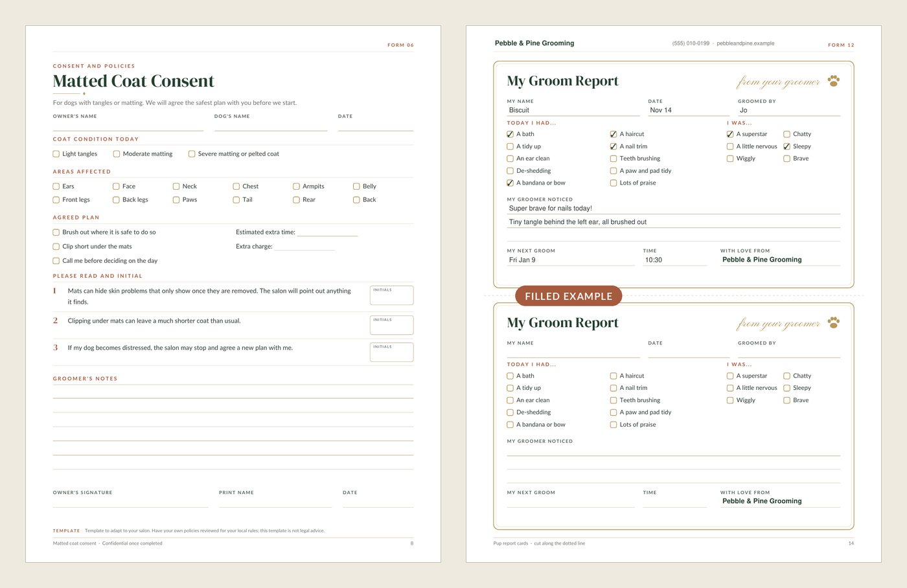Click the My Next Groom field in the blank report
907x588 pixels.
click(571, 501)
